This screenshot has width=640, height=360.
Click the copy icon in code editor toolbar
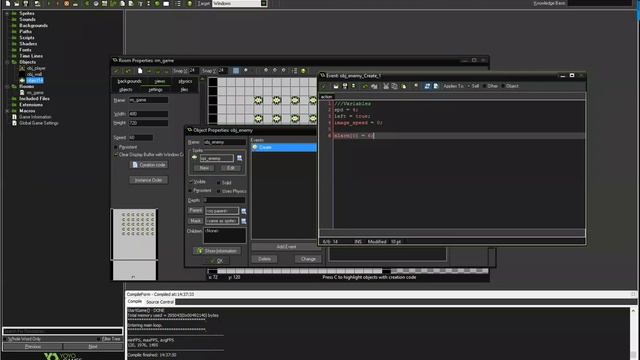coord(395,86)
